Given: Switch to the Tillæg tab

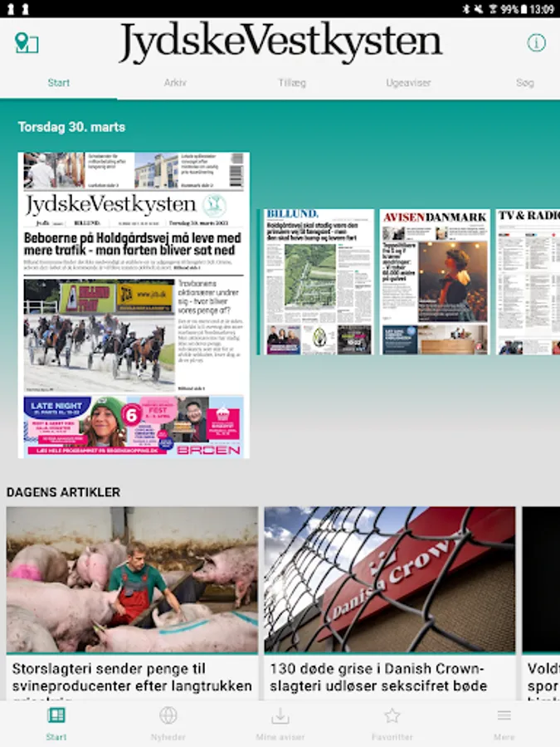Looking at the screenshot, I should pyautogui.click(x=292, y=83).
